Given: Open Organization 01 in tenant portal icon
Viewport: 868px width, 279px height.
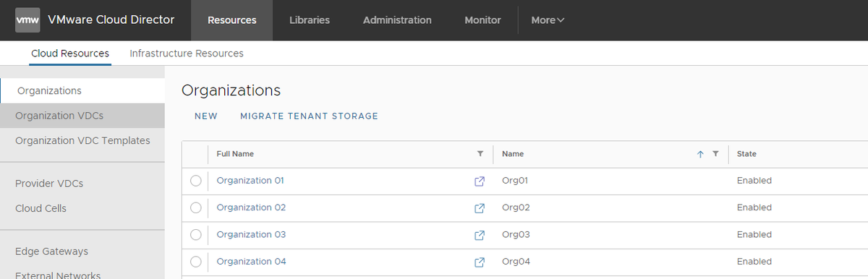Looking at the screenshot, I should (x=479, y=181).
